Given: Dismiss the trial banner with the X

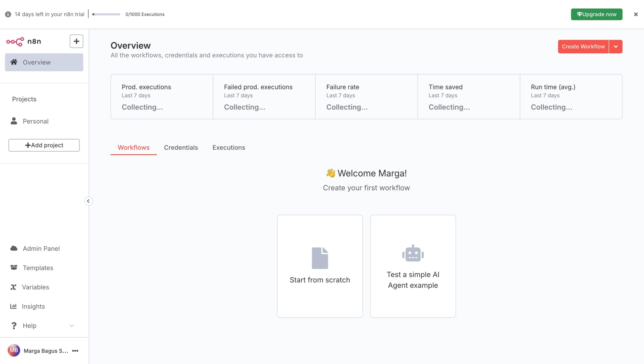Looking at the screenshot, I should coord(636,14).
